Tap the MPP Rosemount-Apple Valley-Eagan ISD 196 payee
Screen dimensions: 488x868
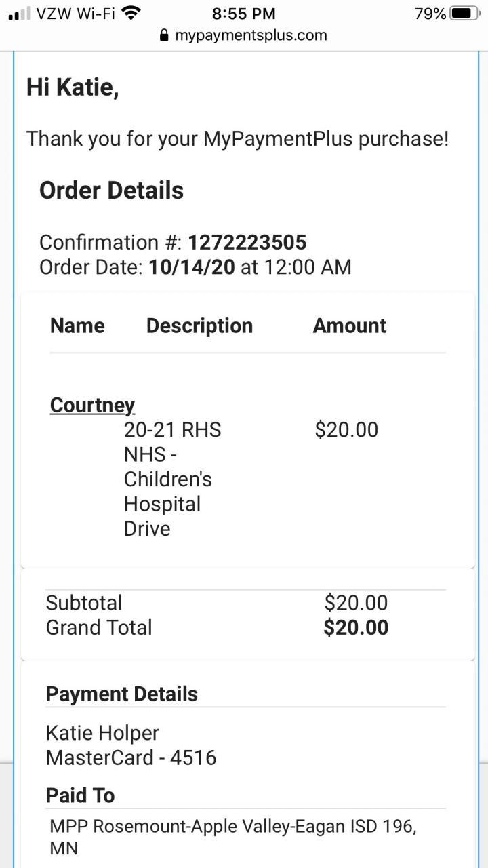[x=232, y=827]
